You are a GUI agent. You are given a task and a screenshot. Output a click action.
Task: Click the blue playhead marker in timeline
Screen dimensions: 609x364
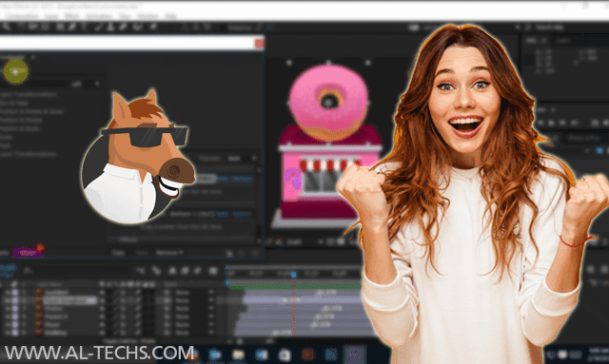coord(294,275)
